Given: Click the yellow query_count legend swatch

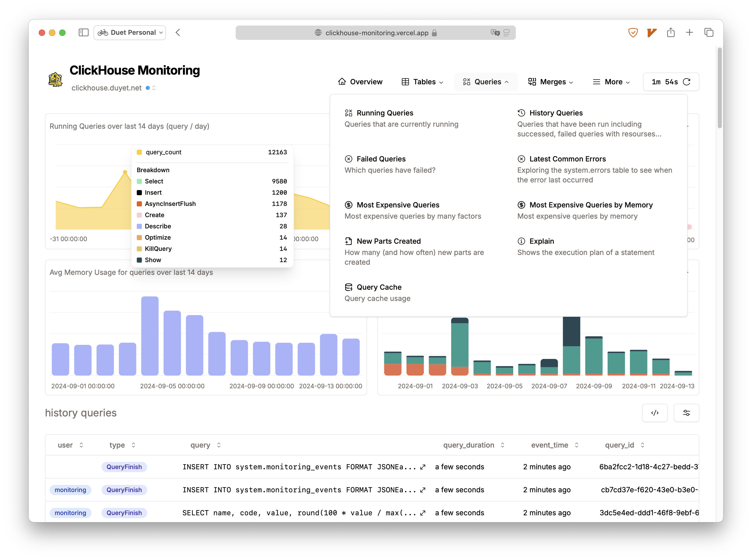Looking at the screenshot, I should pyautogui.click(x=139, y=152).
